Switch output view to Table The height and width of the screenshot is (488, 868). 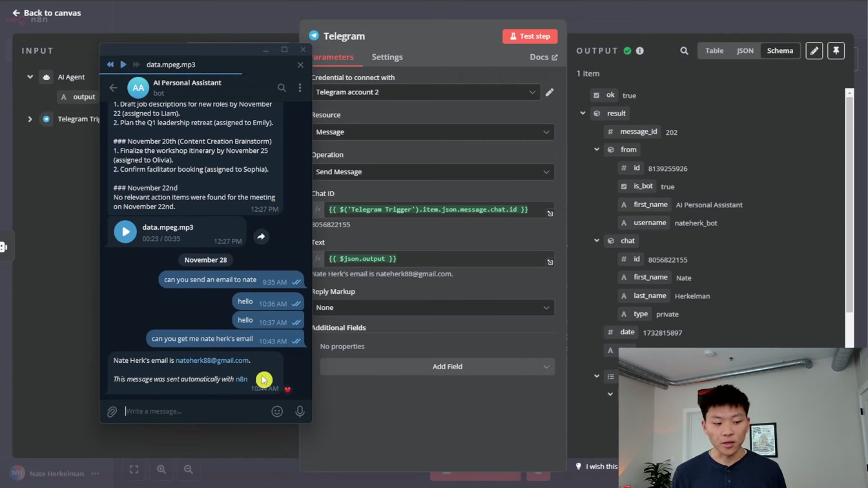714,50
